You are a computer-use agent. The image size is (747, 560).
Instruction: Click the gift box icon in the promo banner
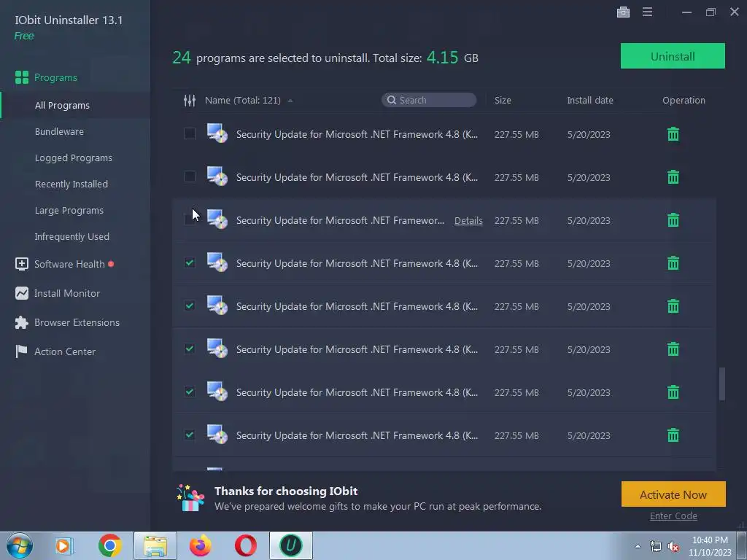click(x=190, y=498)
